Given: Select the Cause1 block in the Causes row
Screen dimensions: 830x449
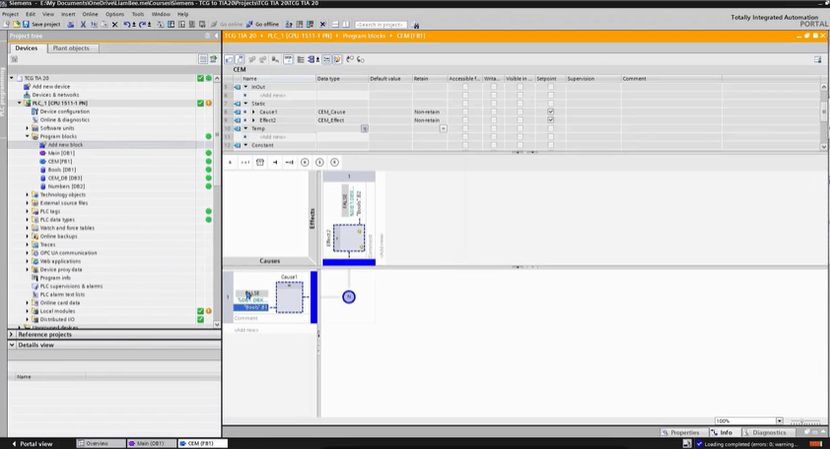Looking at the screenshot, I should (289, 296).
